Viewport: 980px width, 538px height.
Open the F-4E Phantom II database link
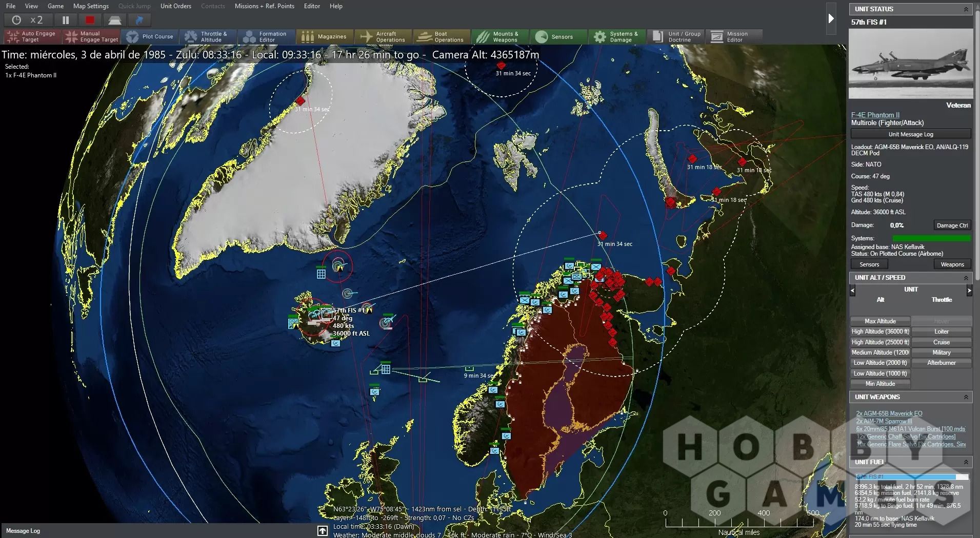click(875, 115)
